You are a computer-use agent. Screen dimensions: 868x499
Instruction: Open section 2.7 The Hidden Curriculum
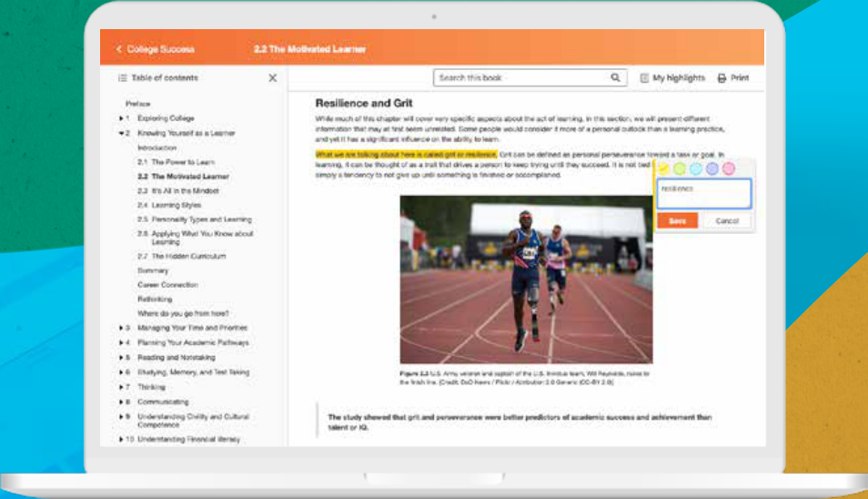[x=182, y=256]
